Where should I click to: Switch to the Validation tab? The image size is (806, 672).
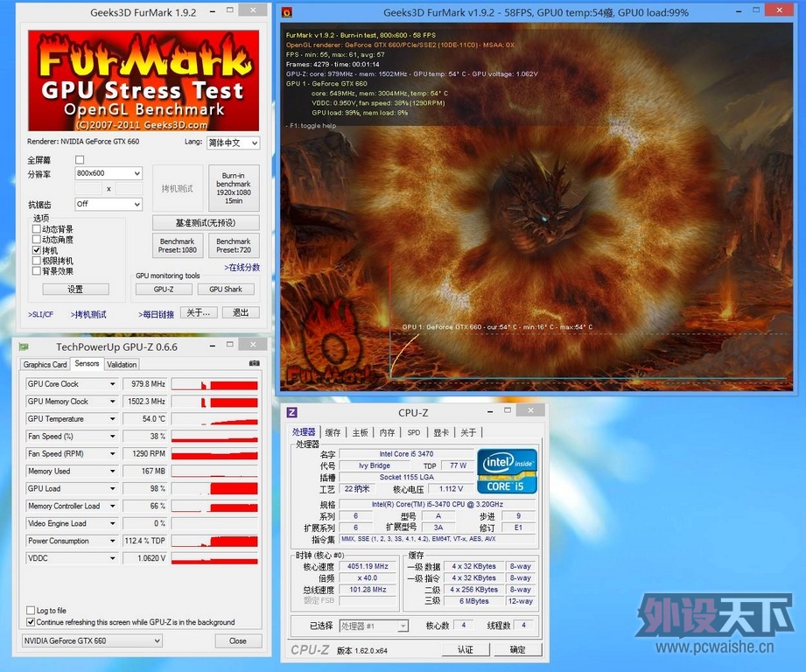click(122, 364)
